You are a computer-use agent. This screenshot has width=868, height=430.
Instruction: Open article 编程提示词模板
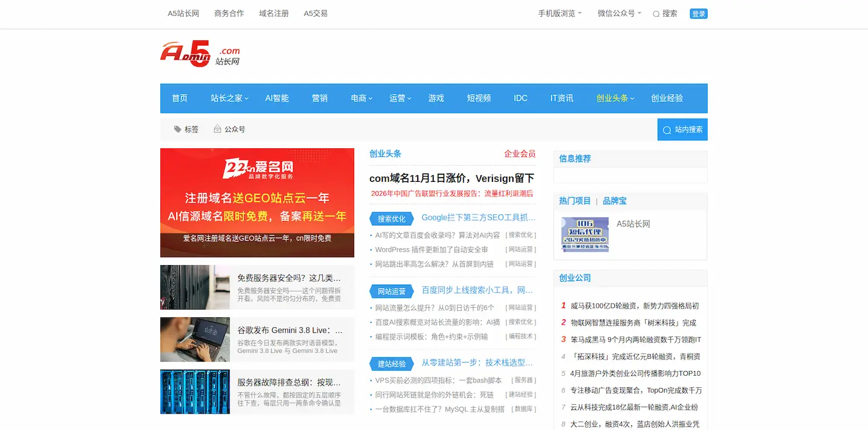[x=432, y=337]
